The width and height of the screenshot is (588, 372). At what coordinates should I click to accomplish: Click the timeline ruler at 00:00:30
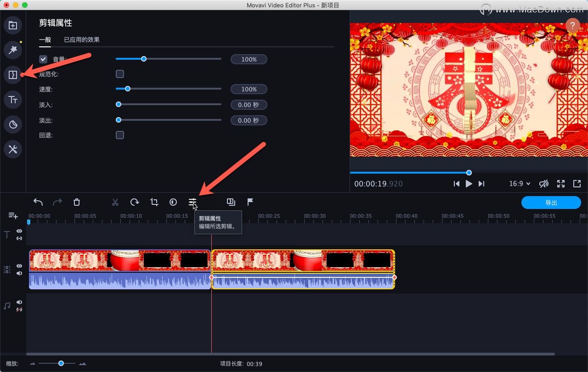pos(315,216)
